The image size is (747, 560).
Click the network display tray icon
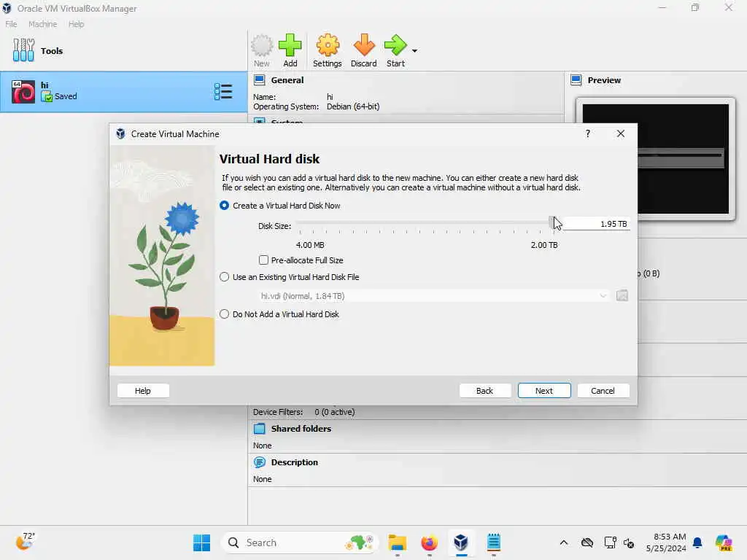pos(610,542)
